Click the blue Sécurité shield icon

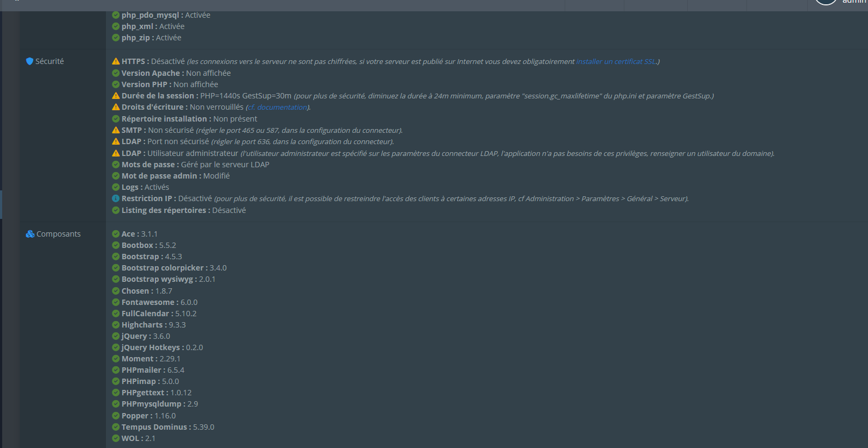click(30, 61)
